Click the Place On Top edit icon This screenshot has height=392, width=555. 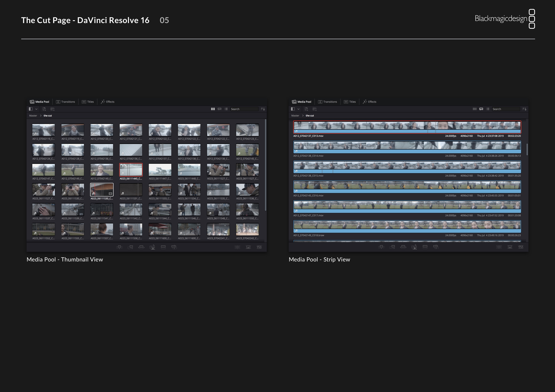coord(163,247)
